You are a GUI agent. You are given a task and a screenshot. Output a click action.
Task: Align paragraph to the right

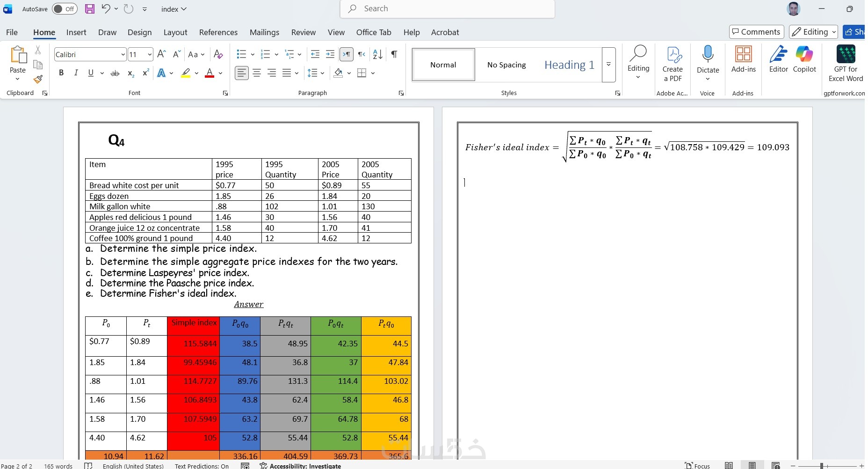pyautogui.click(x=272, y=73)
